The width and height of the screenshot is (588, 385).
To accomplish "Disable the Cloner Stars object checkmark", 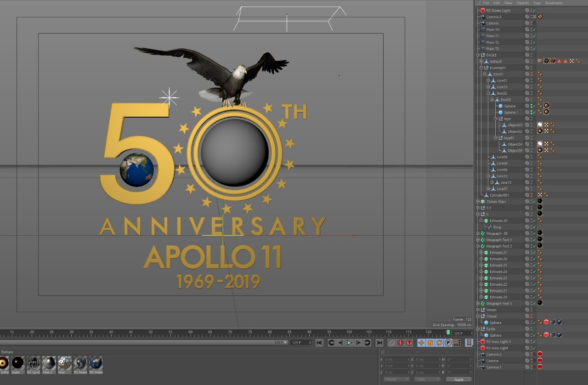I will (534, 202).
